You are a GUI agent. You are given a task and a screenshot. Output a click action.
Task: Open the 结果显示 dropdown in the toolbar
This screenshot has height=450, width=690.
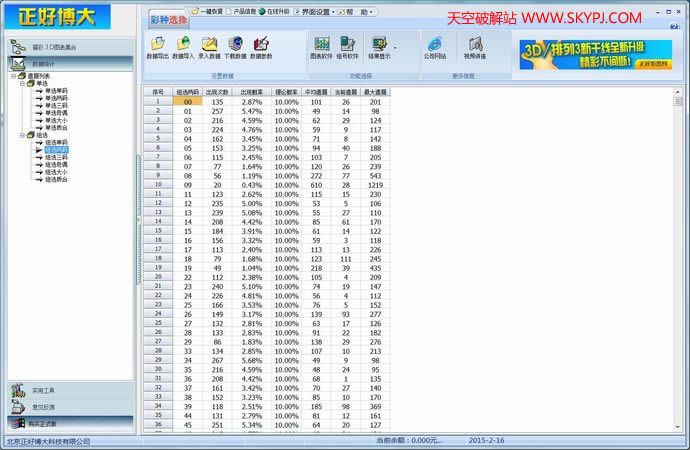pos(395,46)
